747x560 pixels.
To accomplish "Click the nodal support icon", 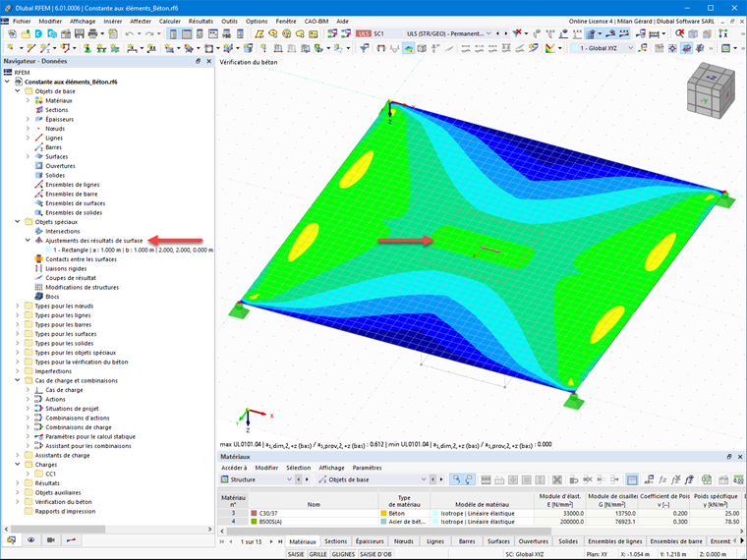I will coord(87,48).
